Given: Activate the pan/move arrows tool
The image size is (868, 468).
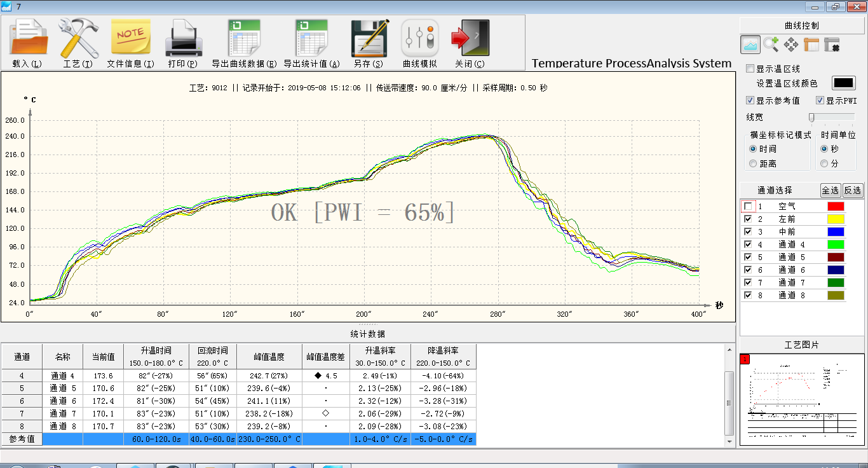Looking at the screenshot, I should (x=791, y=45).
